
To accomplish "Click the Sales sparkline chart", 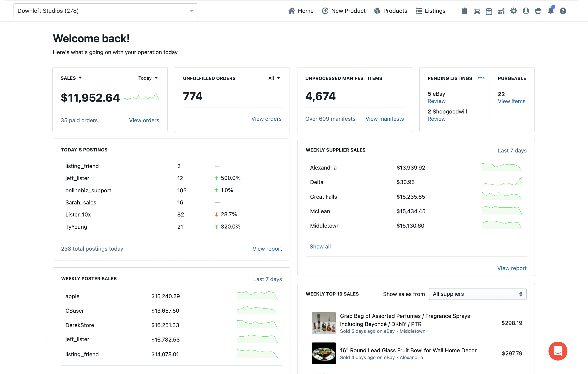I will click(141, 97).
